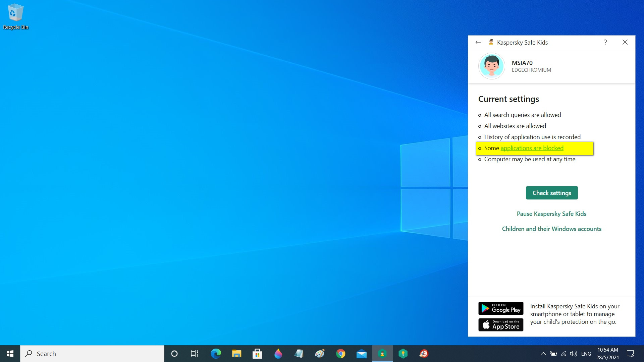This screenshot has height=362, width=644.
Task: Open File Explorer from the taskbar
Action: (236, 354)
